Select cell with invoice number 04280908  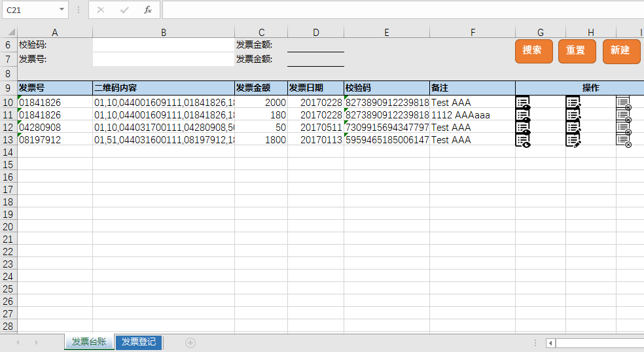click(55, 128)
